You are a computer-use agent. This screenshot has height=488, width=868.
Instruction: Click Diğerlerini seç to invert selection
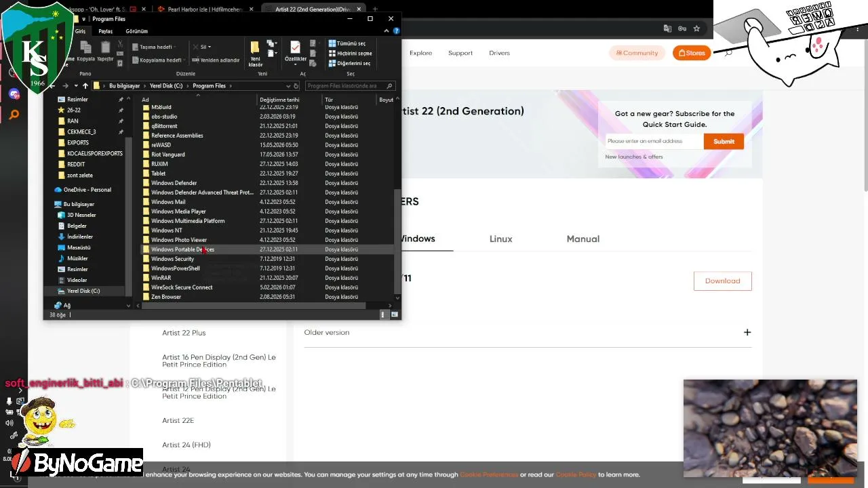pyautogui.click(x=349, y=64)
